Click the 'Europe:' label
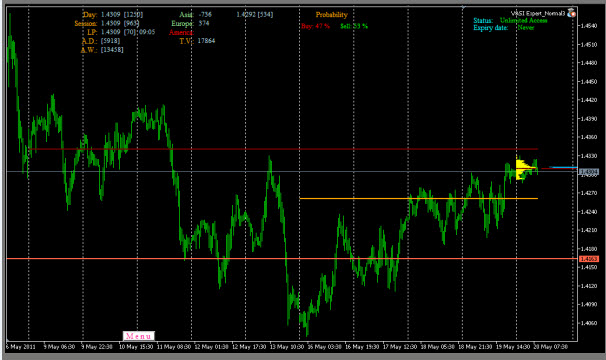Screen dimensions: 606x360 point(182,23)
